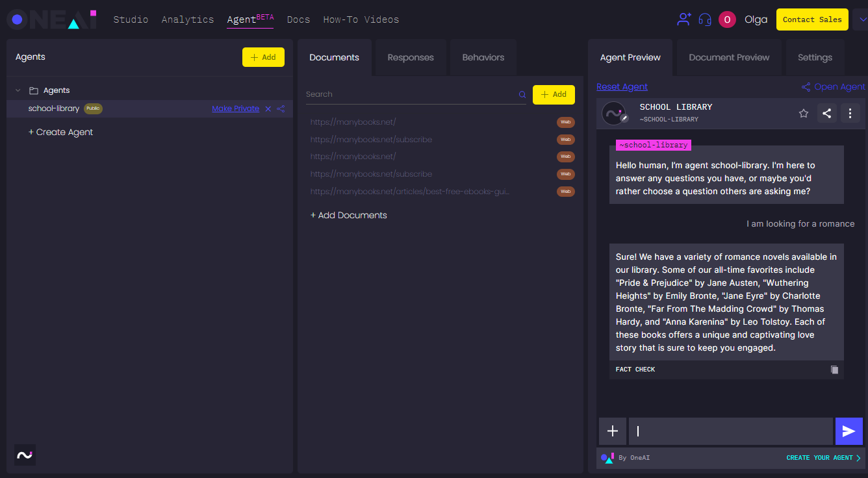Open second manybooks.net/subscribe document
The width and height of the screenshot is (868, 478).
(371, 174)
